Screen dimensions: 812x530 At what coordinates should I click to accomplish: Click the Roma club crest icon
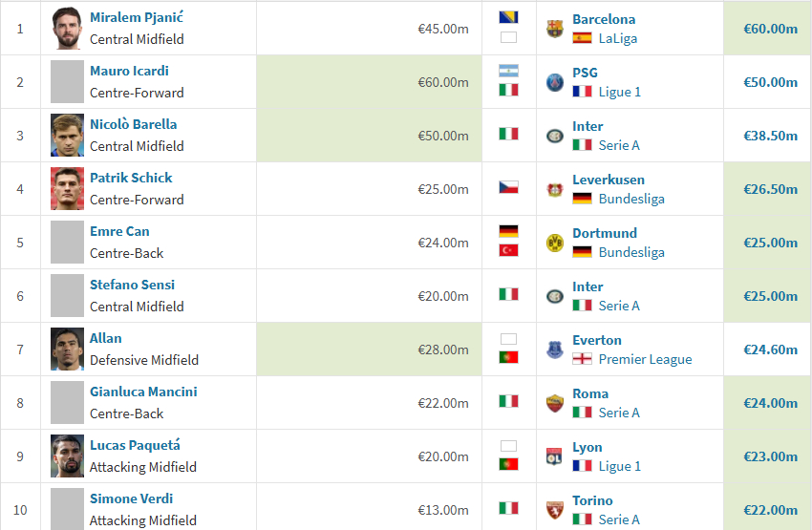click(555, 403)
